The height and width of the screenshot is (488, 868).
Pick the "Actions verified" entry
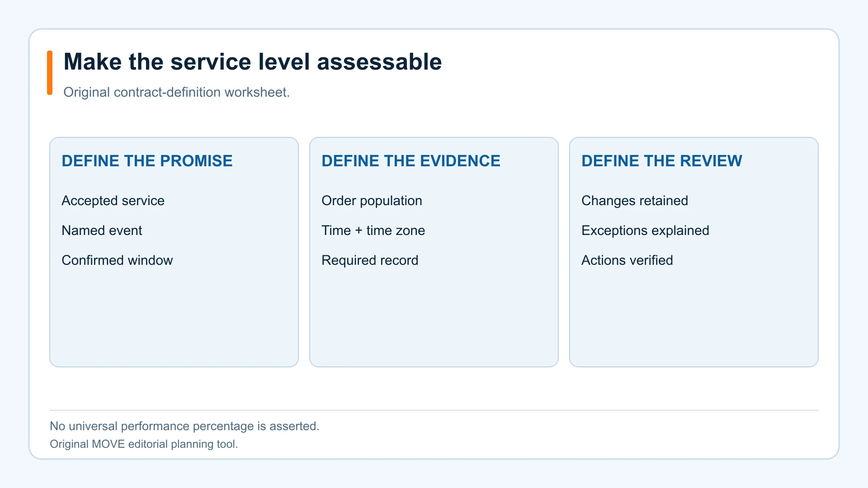click(627, 260)
